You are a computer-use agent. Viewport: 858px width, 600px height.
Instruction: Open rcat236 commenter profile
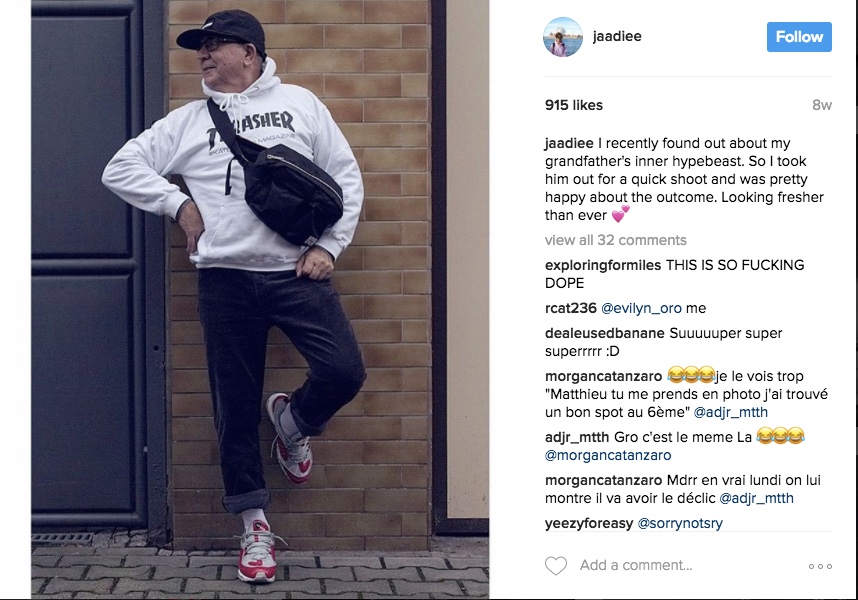click(x=570, y=308)
